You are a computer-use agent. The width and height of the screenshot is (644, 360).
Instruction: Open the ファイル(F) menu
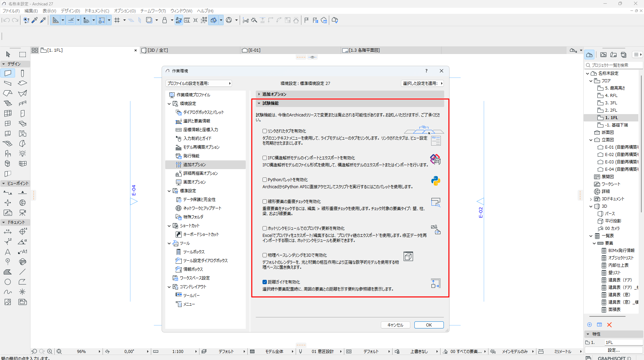[x=11, y=11]
